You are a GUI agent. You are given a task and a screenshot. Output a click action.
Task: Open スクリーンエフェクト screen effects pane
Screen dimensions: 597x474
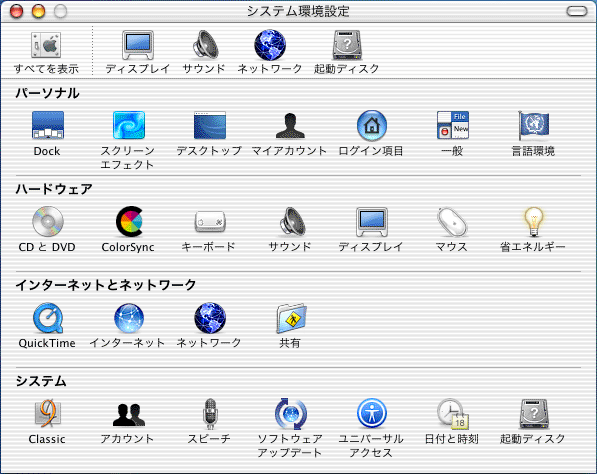129,125
